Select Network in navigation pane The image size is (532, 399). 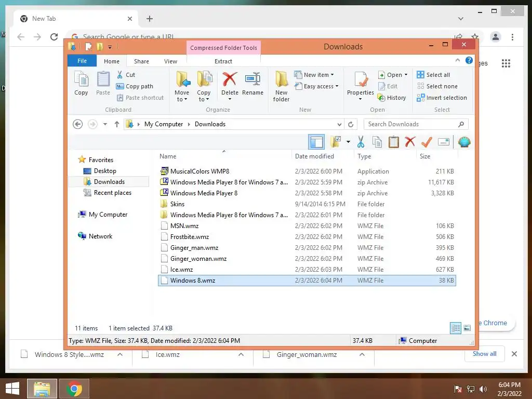[100, 236]
